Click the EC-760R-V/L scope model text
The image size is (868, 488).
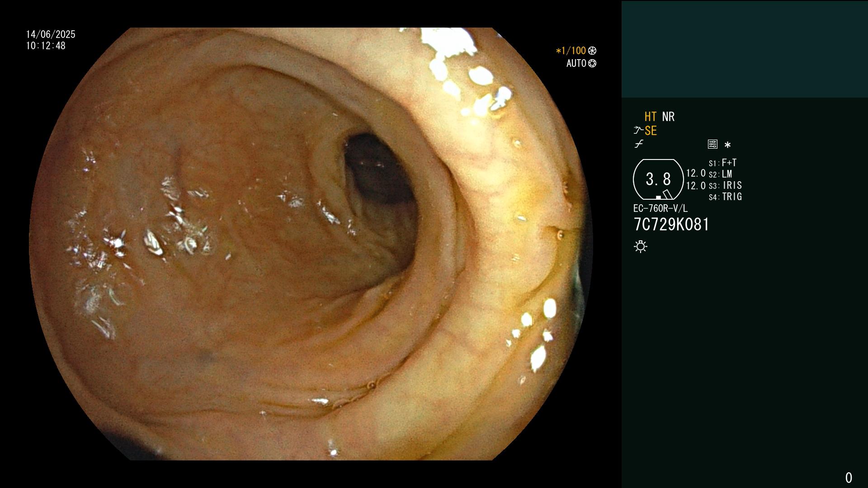[x=660, y=208]
